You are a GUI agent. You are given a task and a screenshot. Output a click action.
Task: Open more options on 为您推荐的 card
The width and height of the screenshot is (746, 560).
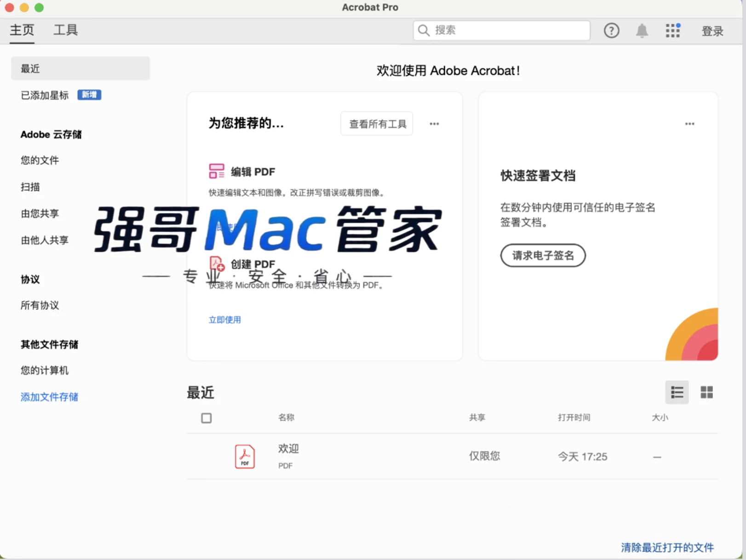pyautogui.click(x=434, y=124)
